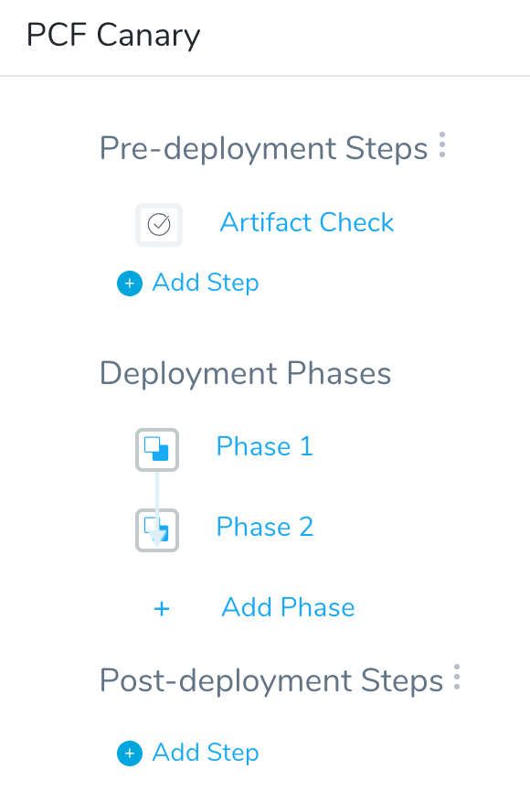
Task: Click the Artifact Check step icon
Action: (x=159, y=225)
